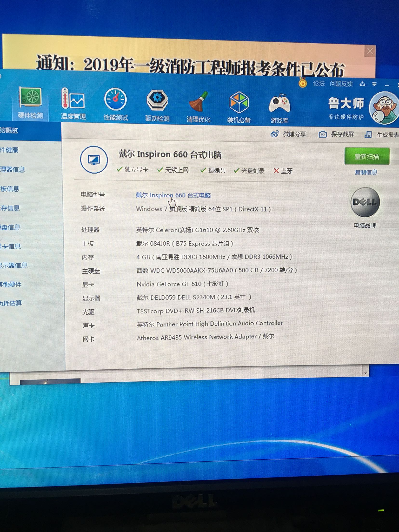
Task: Click the WDC WD5000AAKX hard disk text
Action: 217,270
